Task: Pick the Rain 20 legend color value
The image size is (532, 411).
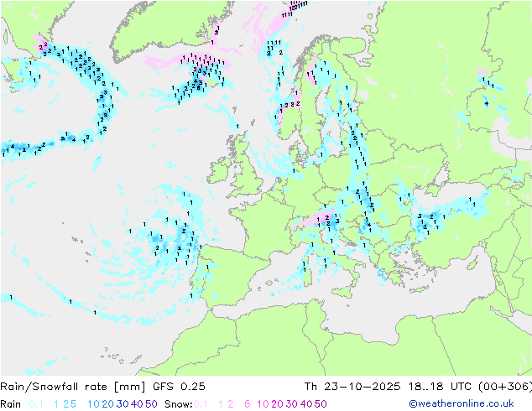Action: point(108,404)
